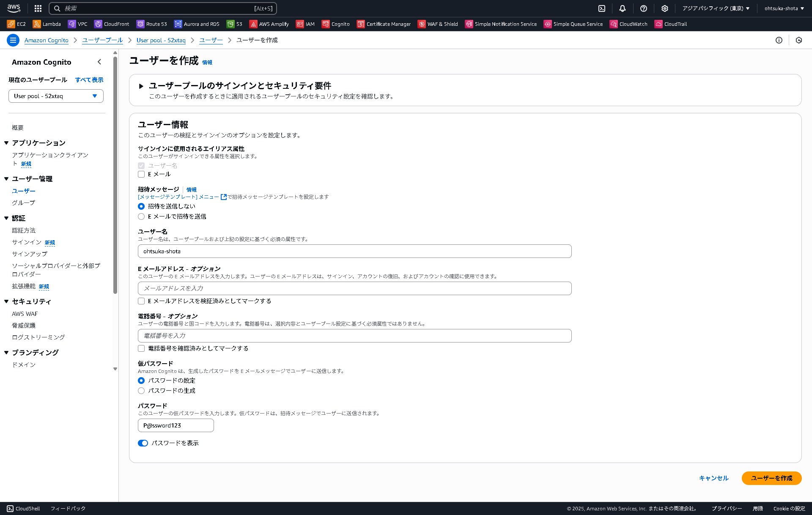Screen dimensions: 812x515
Task: Open IAM from the shortcut bar
Action: pos(305,24)
